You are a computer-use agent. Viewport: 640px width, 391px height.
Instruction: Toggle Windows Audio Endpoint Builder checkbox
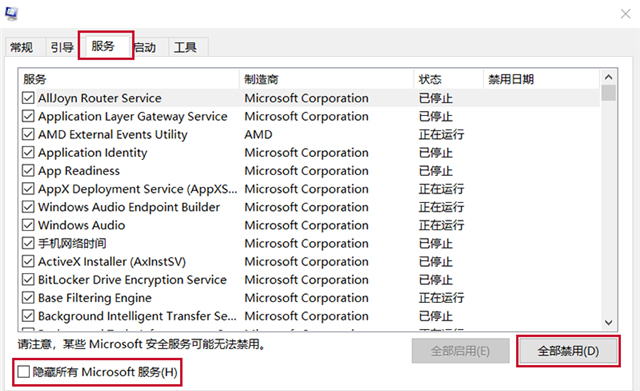[28, 207]
